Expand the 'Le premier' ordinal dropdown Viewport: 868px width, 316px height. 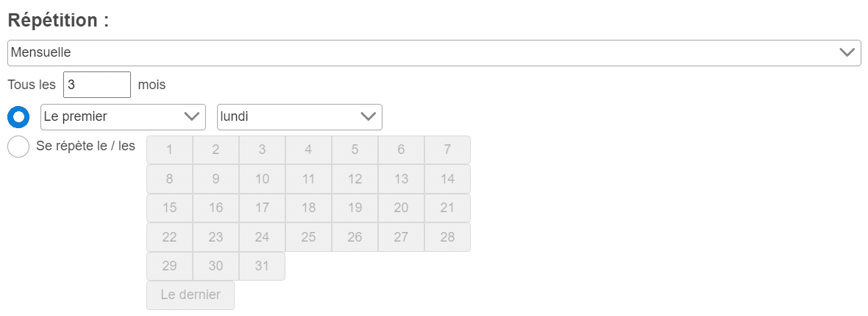123,117
